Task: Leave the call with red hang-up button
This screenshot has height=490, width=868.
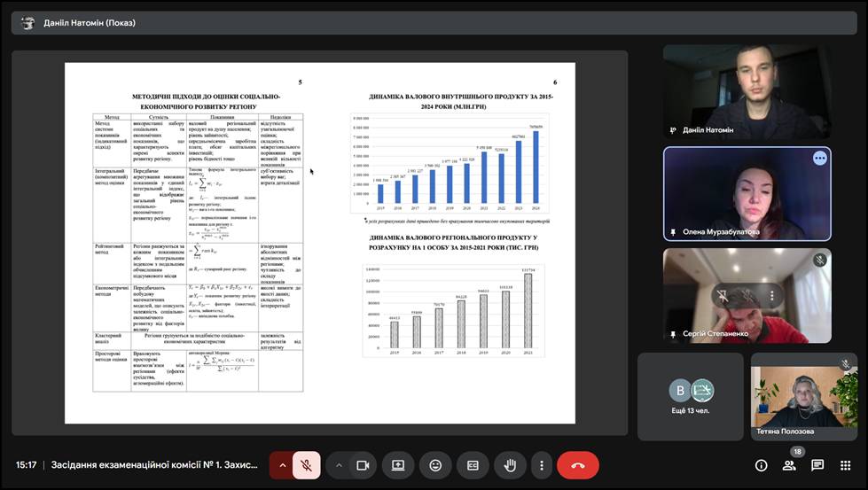Action: click(578, 465)
